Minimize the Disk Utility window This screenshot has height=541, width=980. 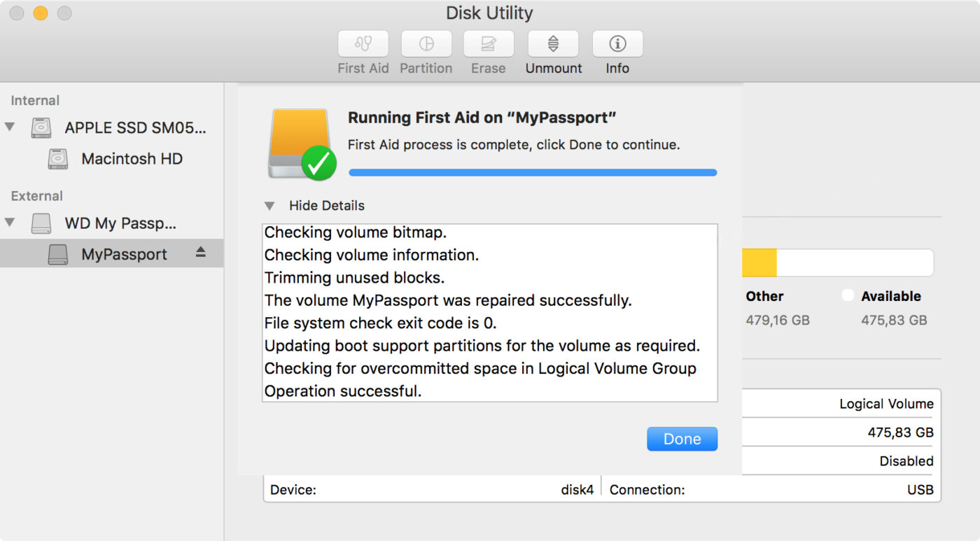point(41,13)
